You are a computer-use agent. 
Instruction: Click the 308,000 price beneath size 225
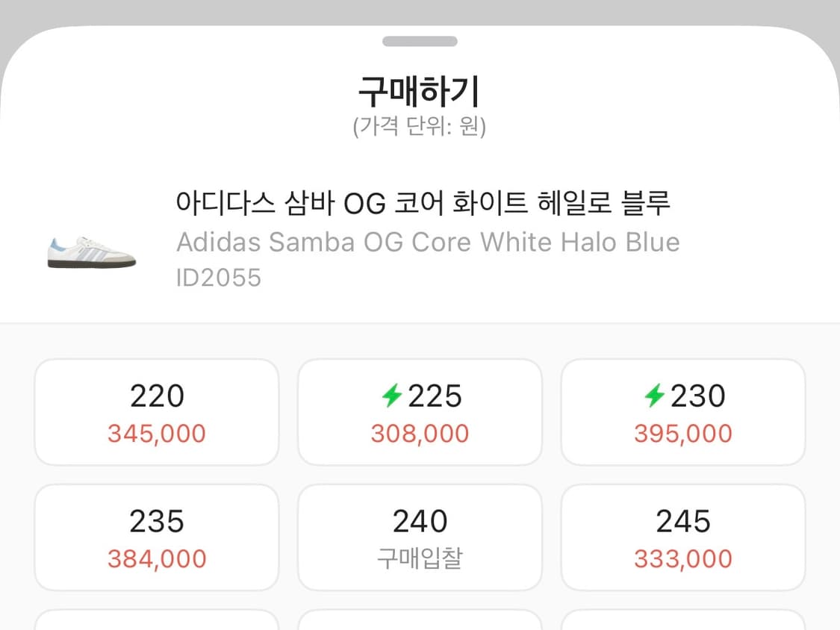(420, 433)
